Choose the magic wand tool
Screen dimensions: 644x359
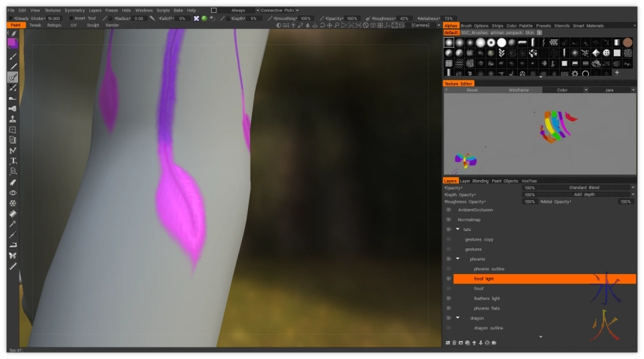pos(13,224)
